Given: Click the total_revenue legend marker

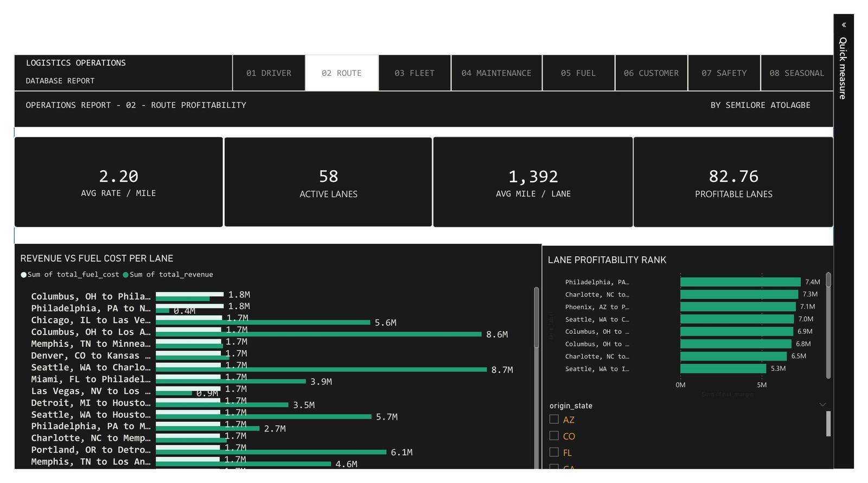Looking at the screenshot, I should [x=126, y=275].
